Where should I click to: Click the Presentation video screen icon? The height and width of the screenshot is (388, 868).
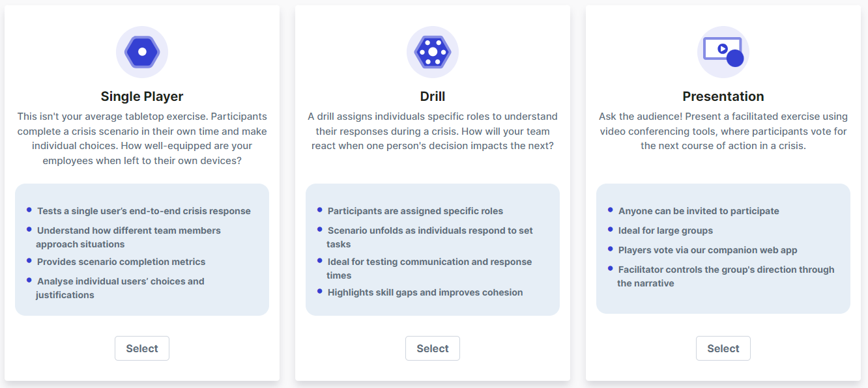[723, 52]
